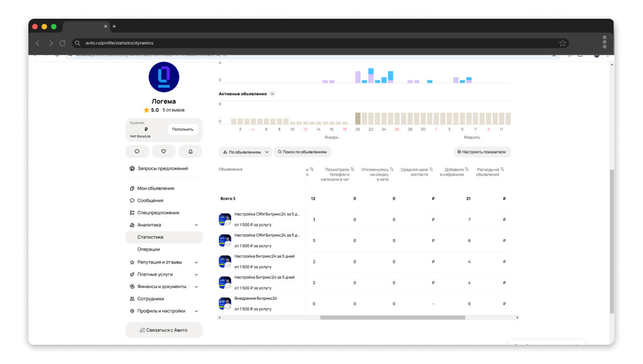The image size is (643, 364).
Task: Expand the Активные объявления chart dropdown
Action: click(x=272, y=94)
